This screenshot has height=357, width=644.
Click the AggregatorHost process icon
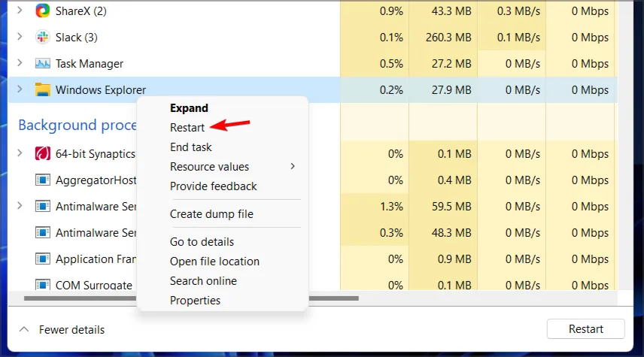[43, 180]
